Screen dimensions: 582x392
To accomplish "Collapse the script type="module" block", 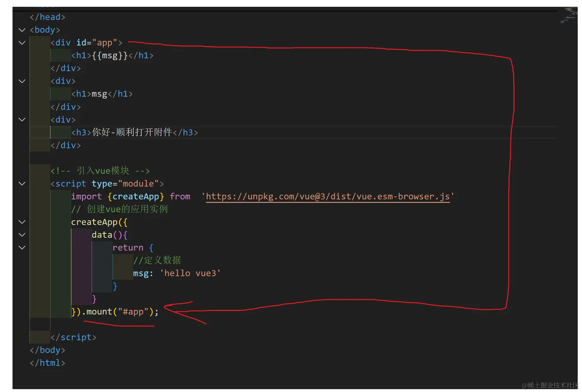I will click(x=22, y=184).
